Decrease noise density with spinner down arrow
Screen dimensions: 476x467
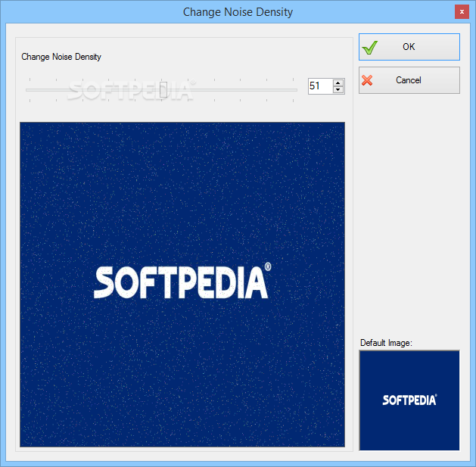(338, 90)
